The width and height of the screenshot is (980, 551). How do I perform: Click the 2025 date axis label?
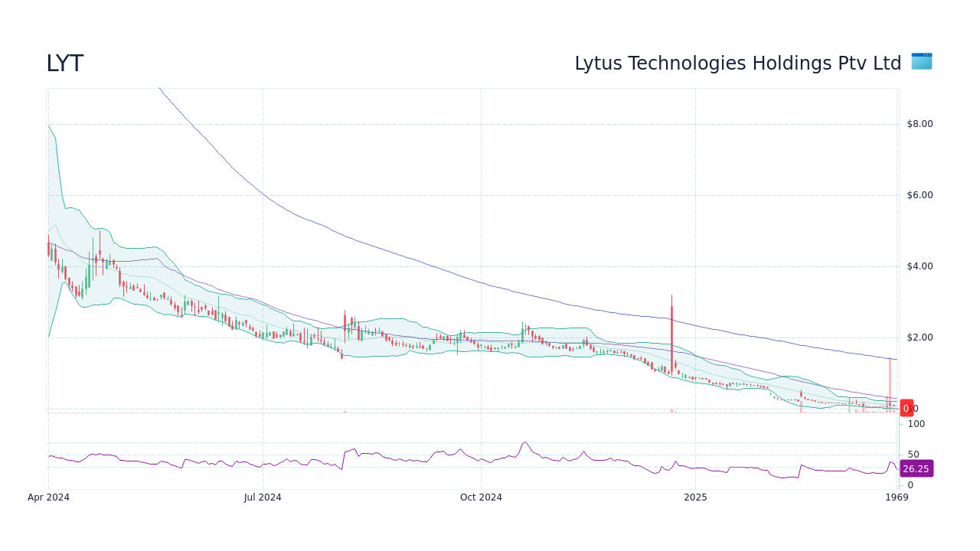coord(695,497)
